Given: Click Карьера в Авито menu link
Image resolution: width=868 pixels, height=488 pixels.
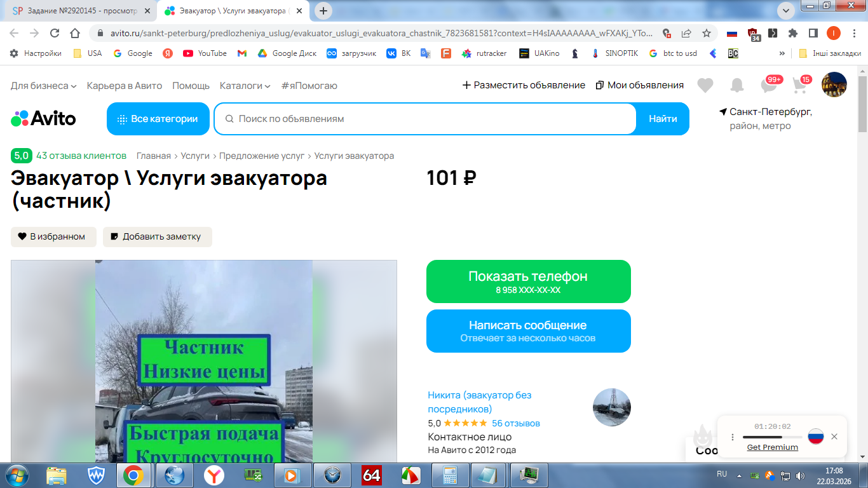Looking at the screenshot, I should 125,85.
